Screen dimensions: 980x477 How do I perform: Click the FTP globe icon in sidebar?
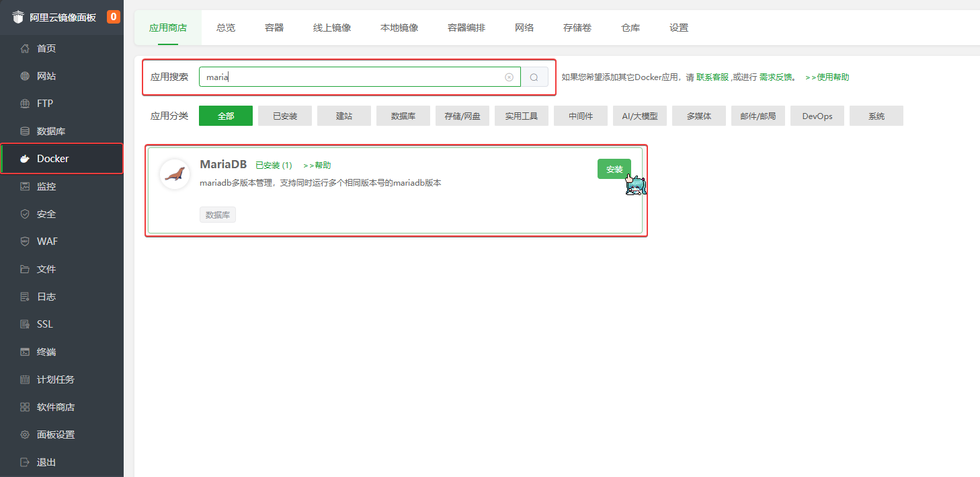(x=25, y=104)
